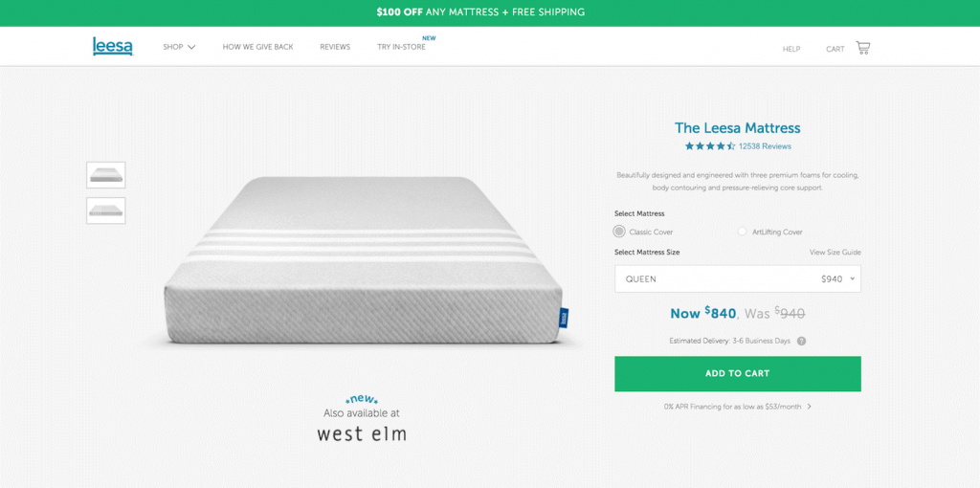Viewport: 980px width, 488px height.
Task: Click the star rating icons
Action: (710, 146)
